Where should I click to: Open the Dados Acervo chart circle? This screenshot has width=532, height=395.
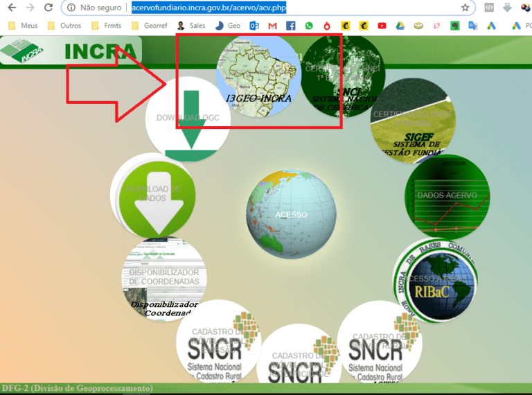tap(447, 197)
